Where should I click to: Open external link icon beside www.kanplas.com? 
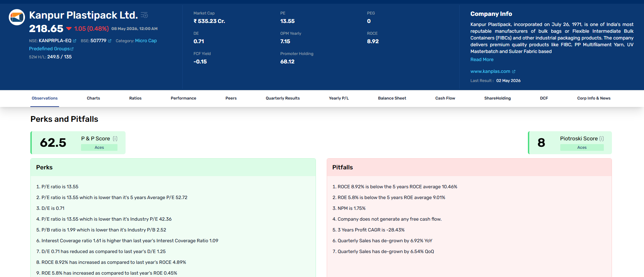click(x=514, y=72)
